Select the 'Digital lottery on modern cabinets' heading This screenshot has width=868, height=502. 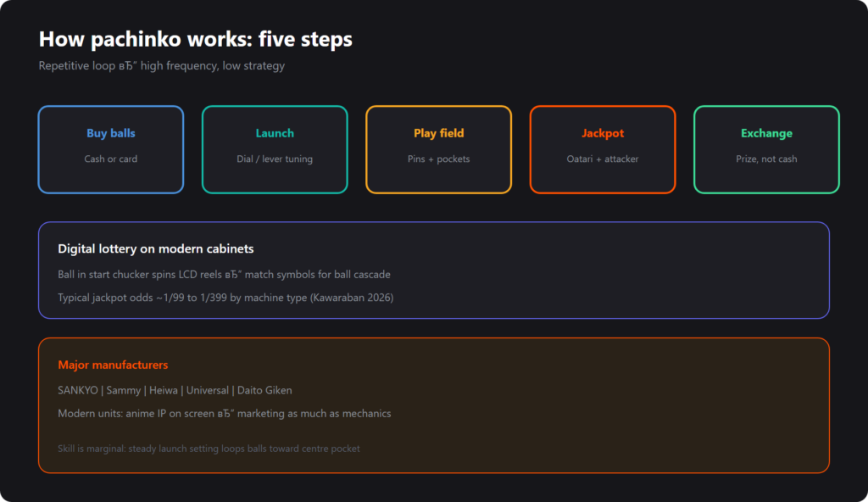[156, 248]
